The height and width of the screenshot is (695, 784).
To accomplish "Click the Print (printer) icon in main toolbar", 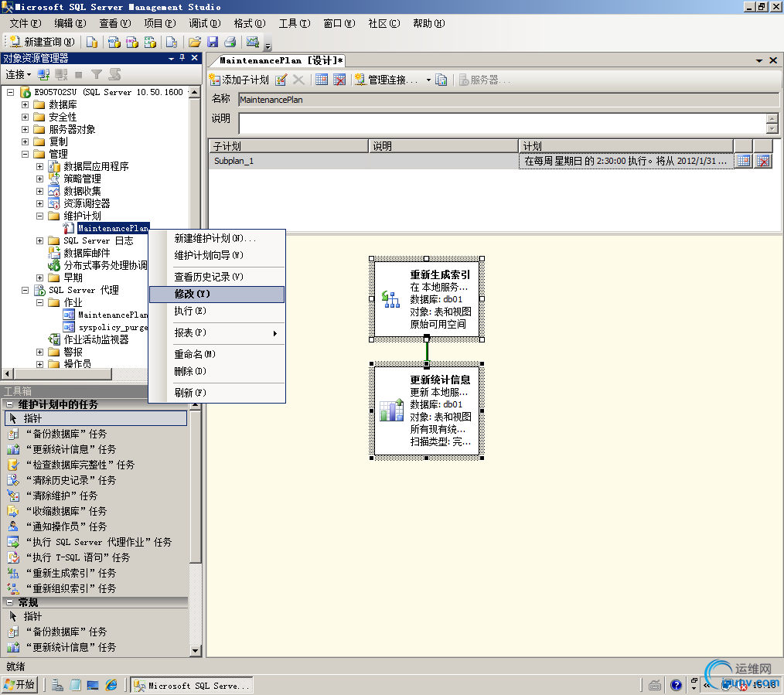I will click(x=230, y=42).
